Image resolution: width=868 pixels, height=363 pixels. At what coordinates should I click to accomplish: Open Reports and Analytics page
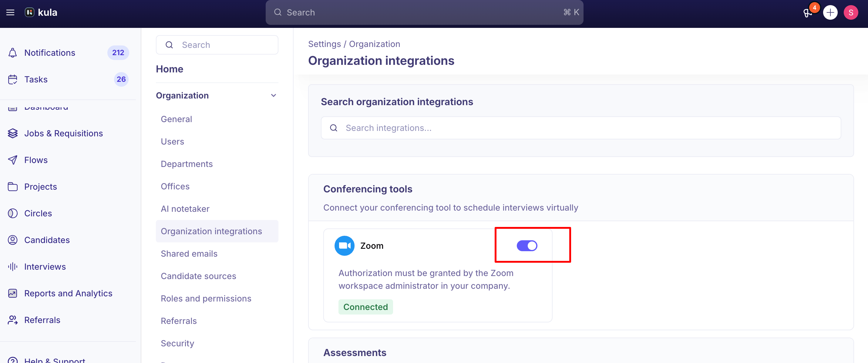[x=68, y=293]
